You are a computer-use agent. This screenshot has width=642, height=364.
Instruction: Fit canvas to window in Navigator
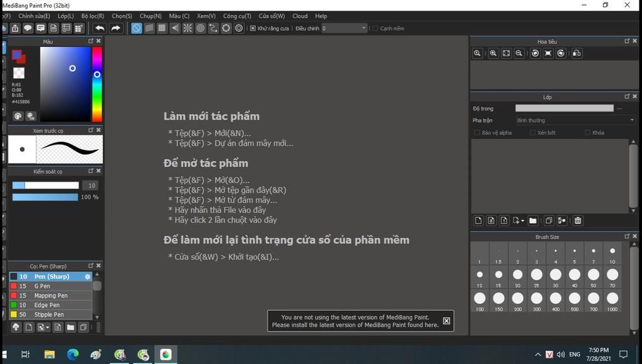(x=506, y=53)
